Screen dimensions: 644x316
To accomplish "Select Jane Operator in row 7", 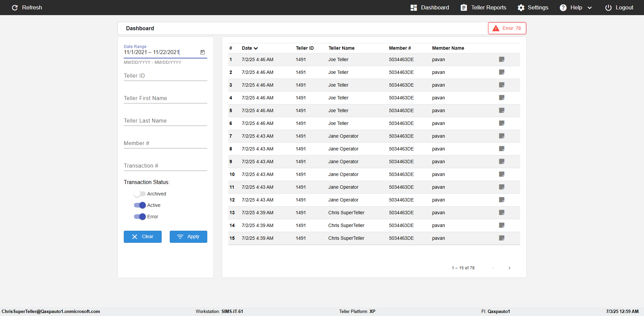I will (343, 136).
